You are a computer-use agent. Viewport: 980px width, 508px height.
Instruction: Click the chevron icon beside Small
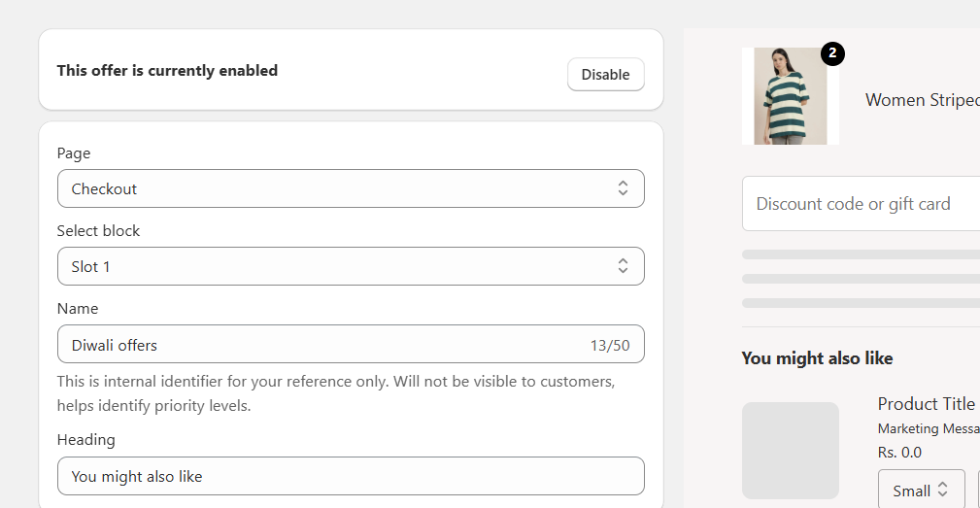click(942, 491)
